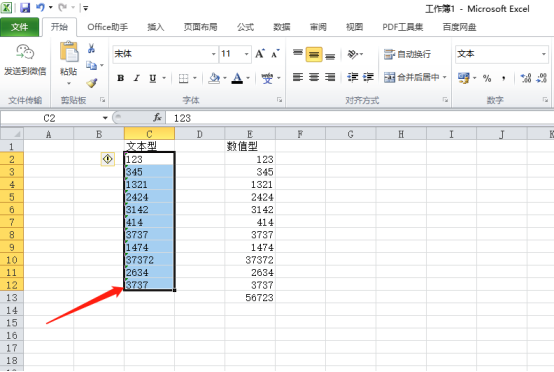Screen dimensions: 554x372
Task: Toggle Center text alignment
Action: click(x=314, y=77)
